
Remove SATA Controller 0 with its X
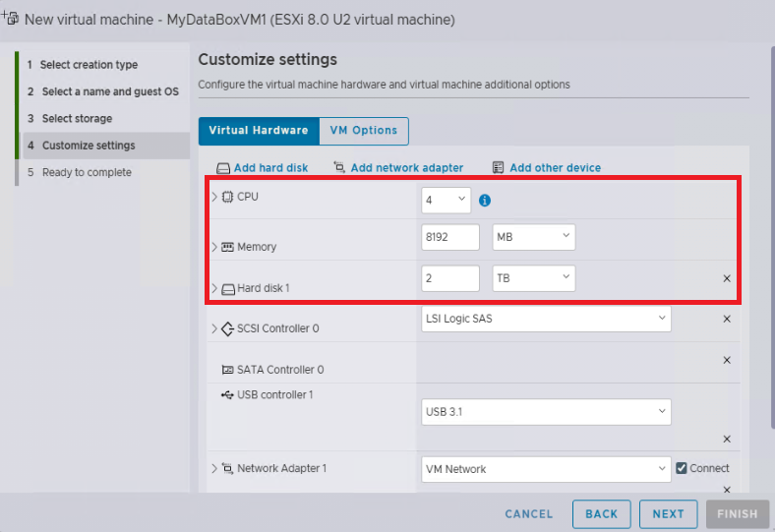coord(727,360)
